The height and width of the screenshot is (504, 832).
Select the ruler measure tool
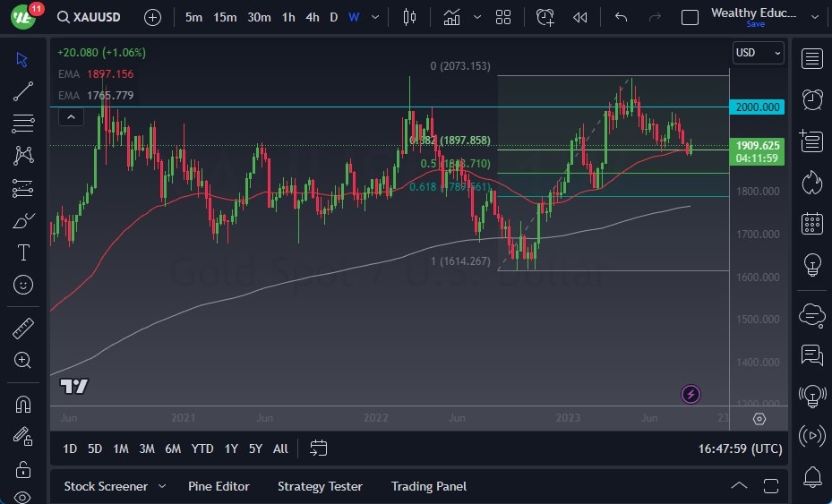coord(22,329)
